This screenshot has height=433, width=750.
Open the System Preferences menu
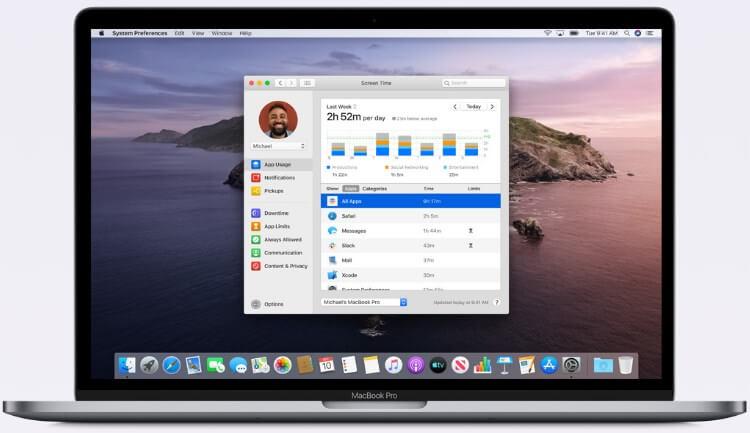coord(140,33)
